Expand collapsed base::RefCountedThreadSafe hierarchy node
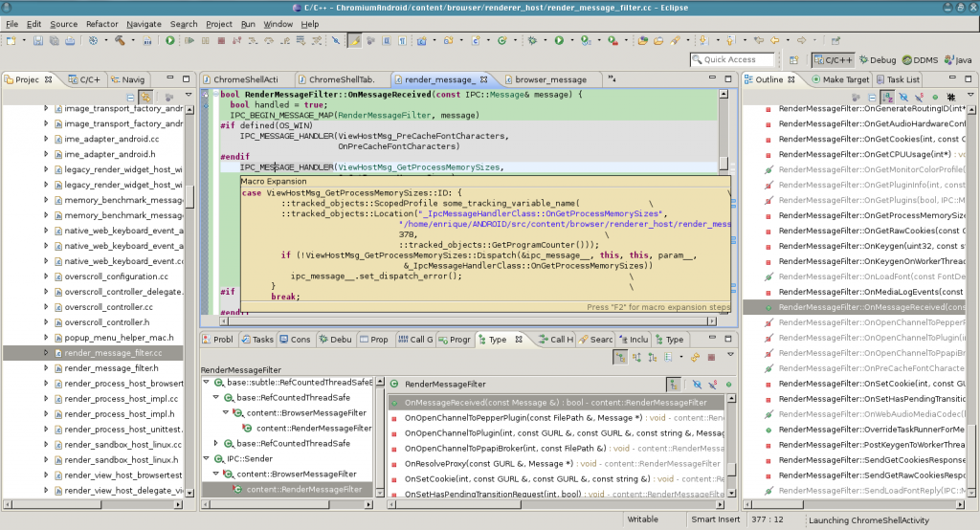980x530 pixels. (x=216, y=444)
